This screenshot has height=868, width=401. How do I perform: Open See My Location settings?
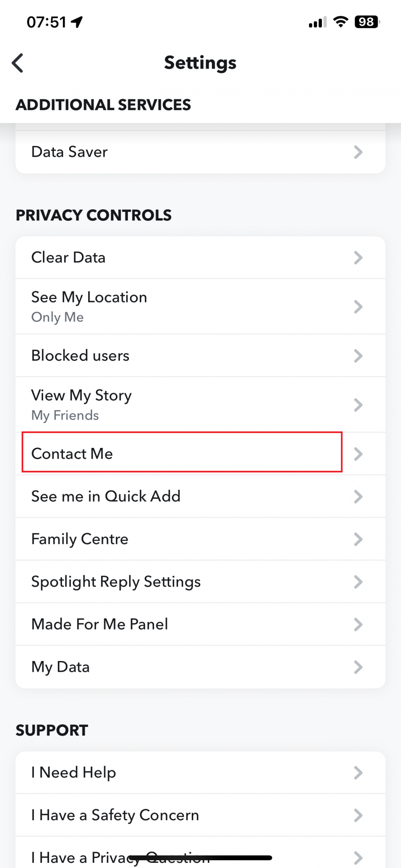(x=200, y=307)
